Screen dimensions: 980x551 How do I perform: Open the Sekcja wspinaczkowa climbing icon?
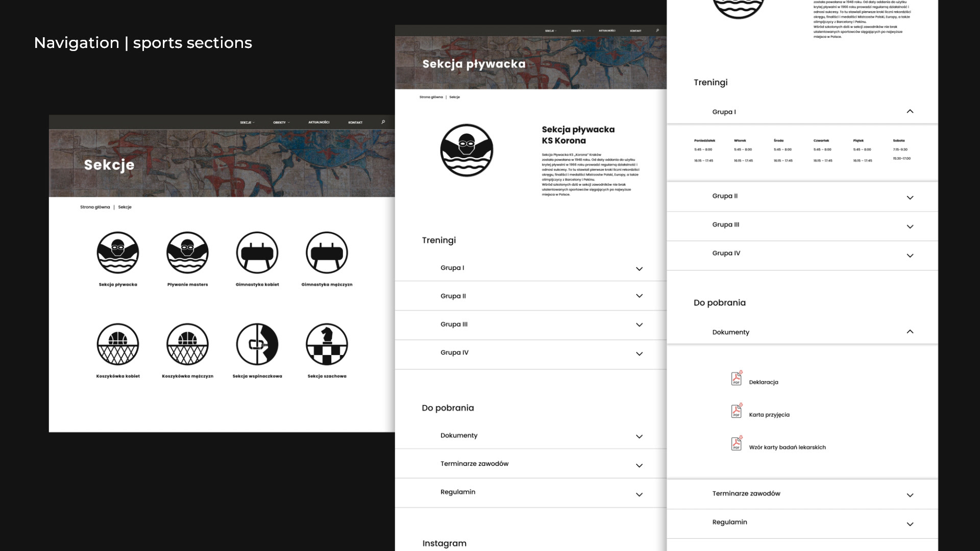(257, 344)
